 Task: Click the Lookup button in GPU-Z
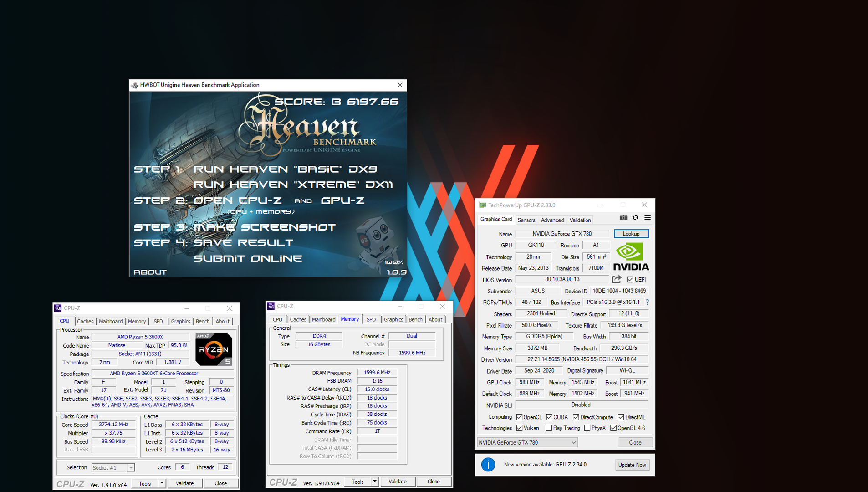coord(631,234)
